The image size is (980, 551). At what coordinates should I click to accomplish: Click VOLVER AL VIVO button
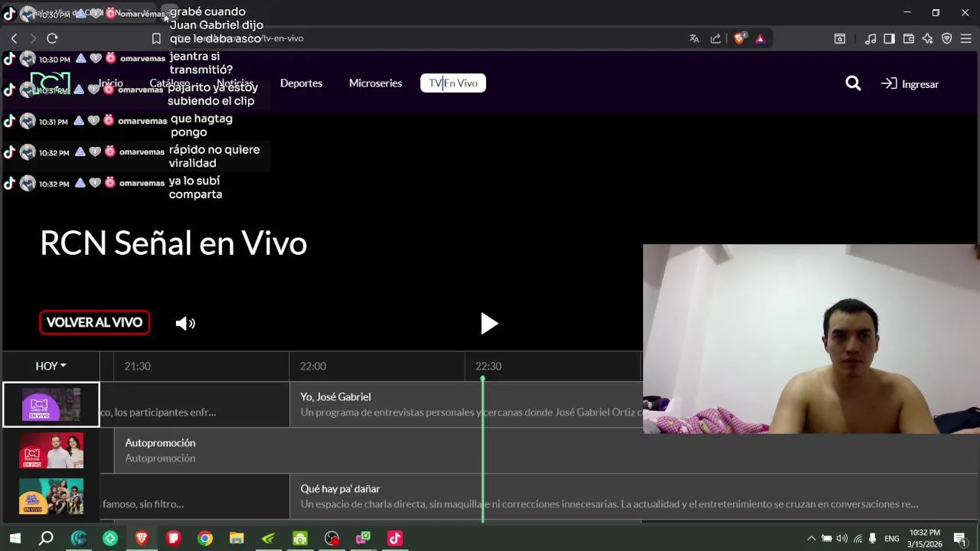pos(95,322)
